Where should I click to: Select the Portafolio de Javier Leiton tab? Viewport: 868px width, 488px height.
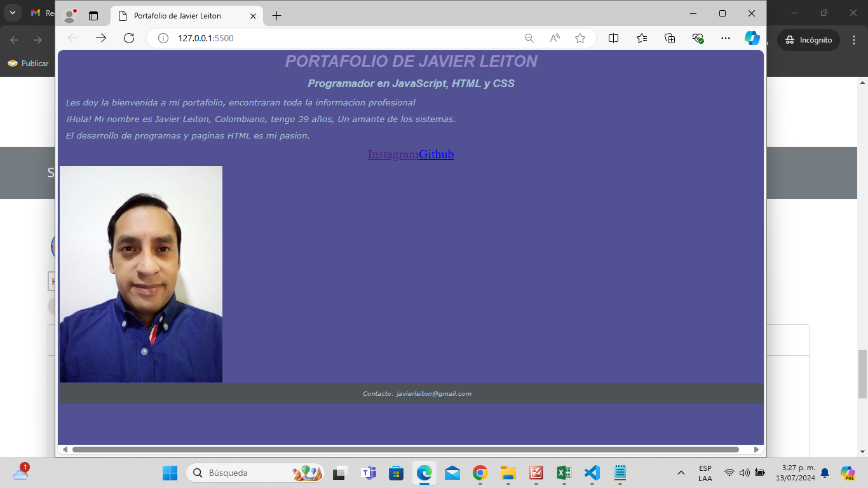[187, 16]
